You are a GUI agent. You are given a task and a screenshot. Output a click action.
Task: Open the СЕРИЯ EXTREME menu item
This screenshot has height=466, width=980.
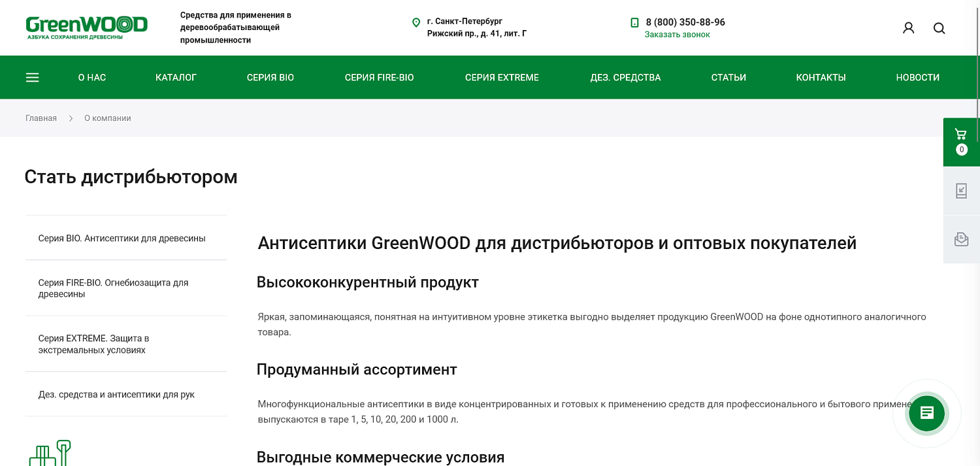tap(502, 77)
